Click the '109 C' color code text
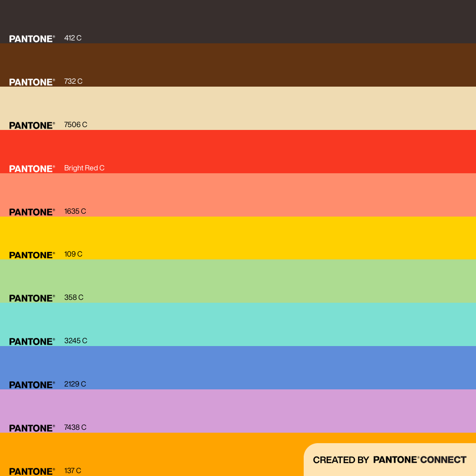Screen dimensions: 476x476 coord(73,254)
